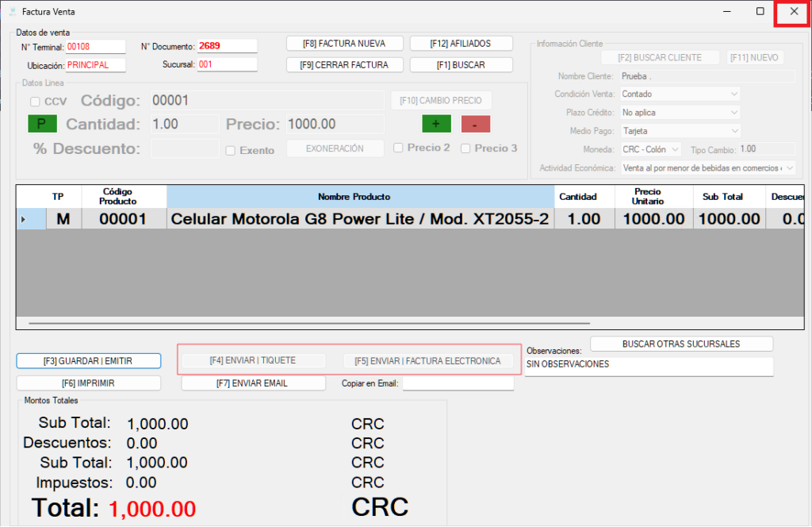Click the red minus remove-line button

(476, 124)
